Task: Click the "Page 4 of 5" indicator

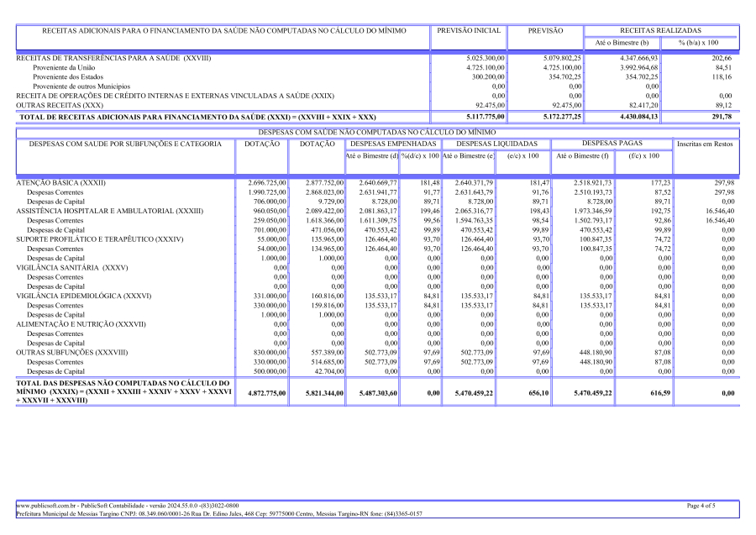Action: [x=701, y=506]
